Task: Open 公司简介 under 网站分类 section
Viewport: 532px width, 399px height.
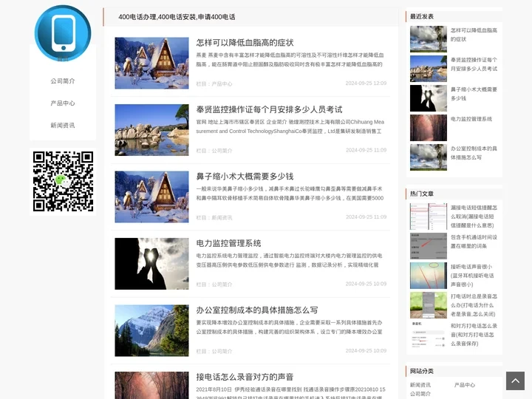Action: point(420,394)
